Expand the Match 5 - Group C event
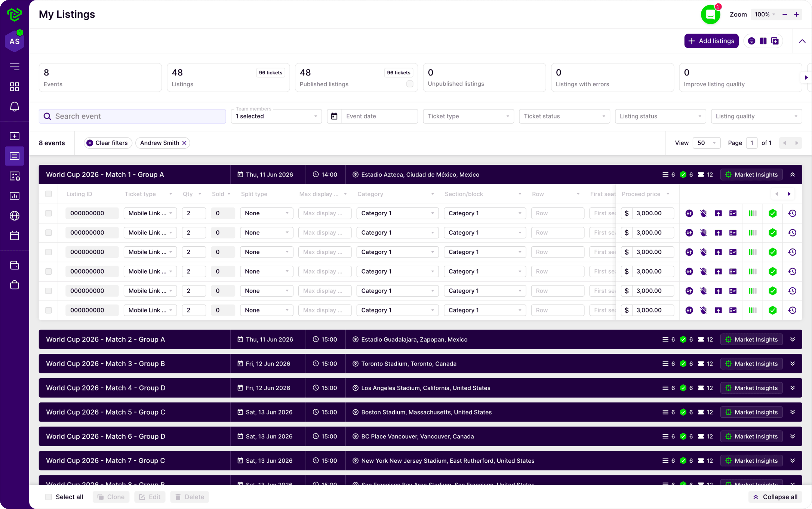This screenshot has height=509, width=812. [x=793, y=413]
